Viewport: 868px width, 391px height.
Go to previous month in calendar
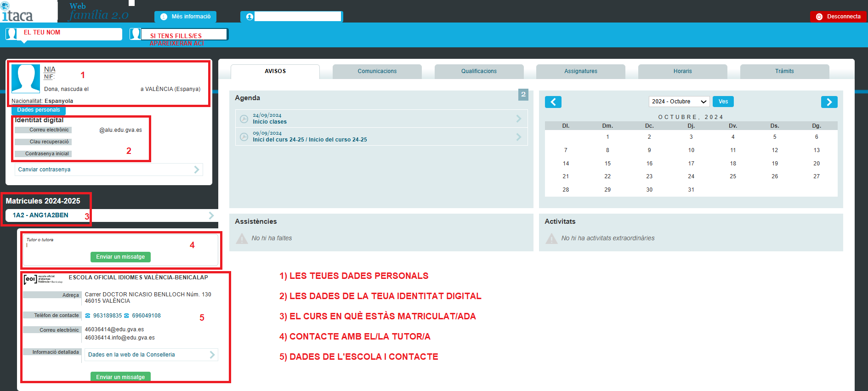tap(553, 102)
